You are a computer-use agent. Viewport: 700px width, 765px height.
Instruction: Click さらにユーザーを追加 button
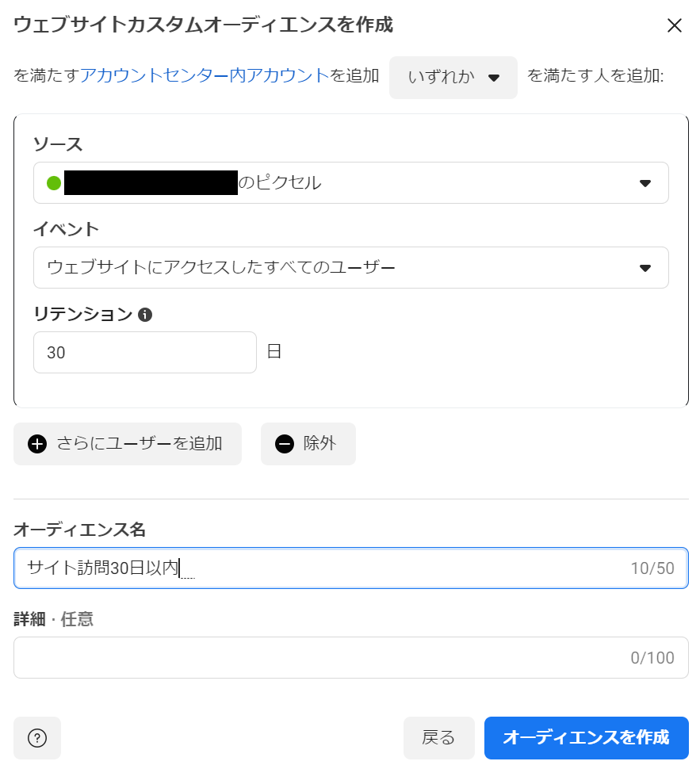tap(128, 443)
